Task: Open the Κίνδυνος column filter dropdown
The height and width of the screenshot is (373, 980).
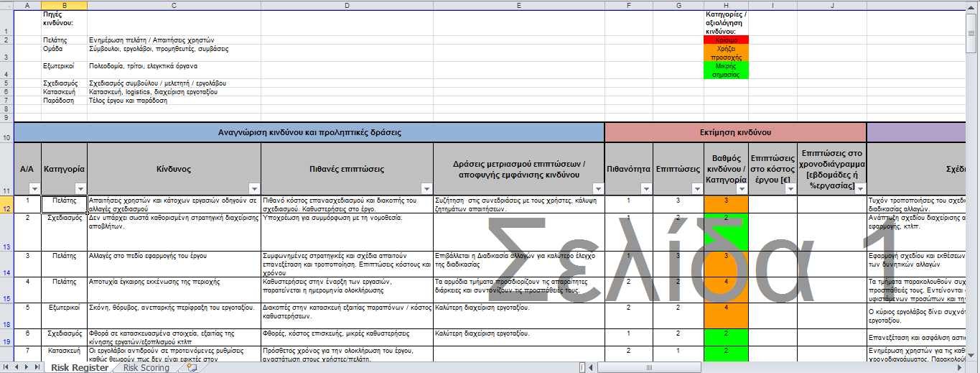Action: pos(253,188)
